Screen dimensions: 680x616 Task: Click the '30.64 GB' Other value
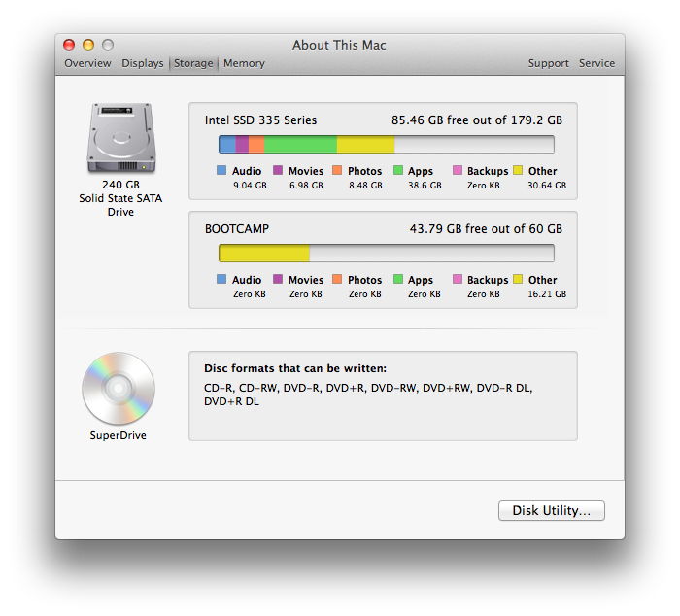(547, 186)
